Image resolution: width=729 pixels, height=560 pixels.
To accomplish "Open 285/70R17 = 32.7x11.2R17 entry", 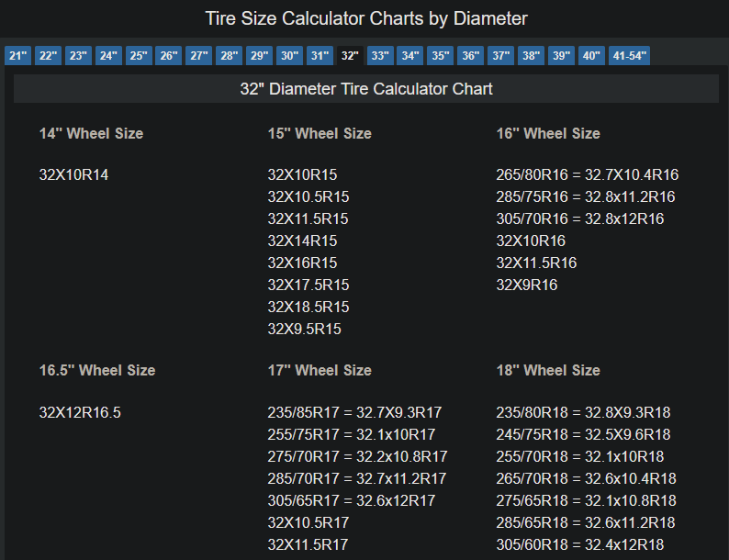I will pos(357,478).
